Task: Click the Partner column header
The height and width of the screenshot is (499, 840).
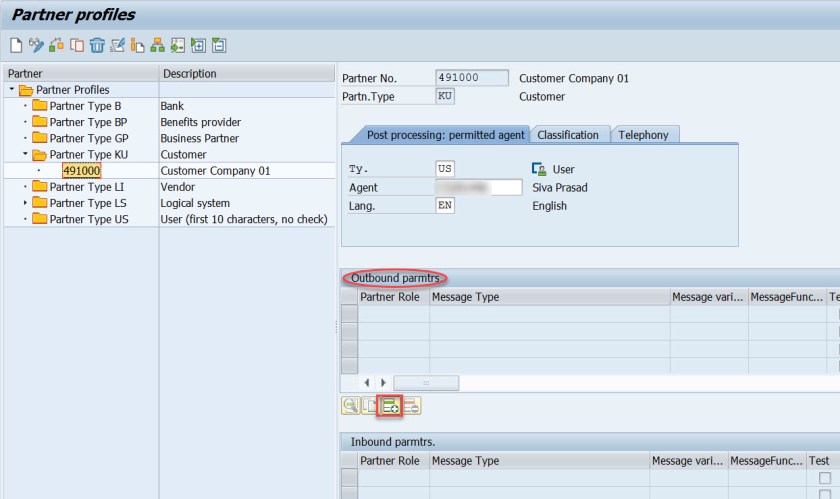Action: pos(81,73)
